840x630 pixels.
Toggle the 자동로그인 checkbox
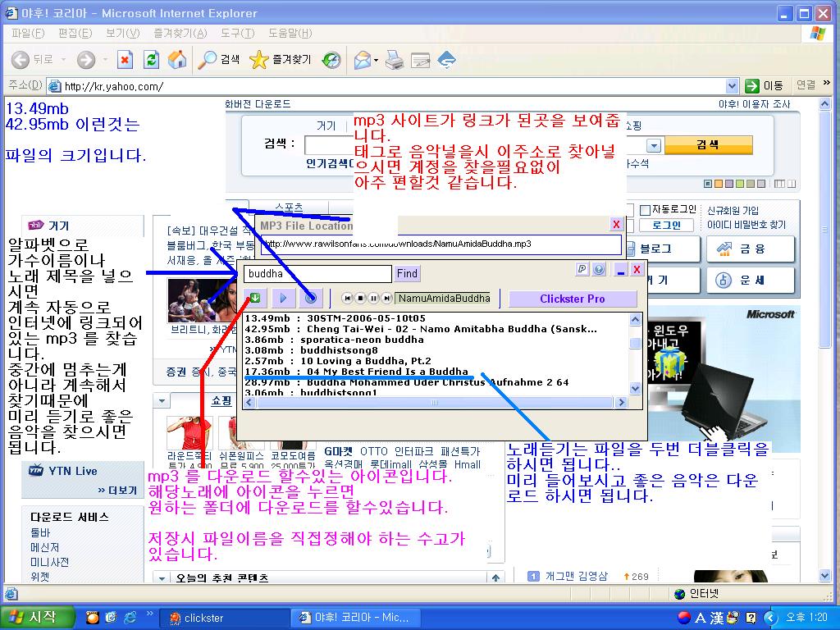click(x=645, y=210)
